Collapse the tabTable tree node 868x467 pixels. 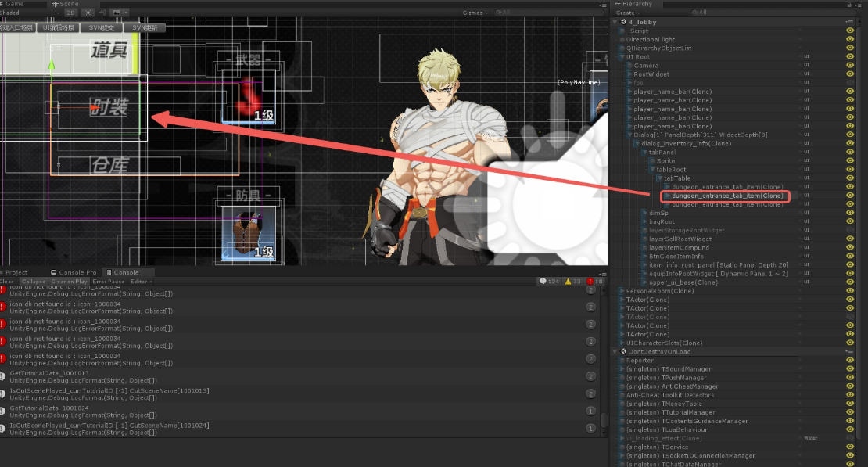[x=659, y=178]
